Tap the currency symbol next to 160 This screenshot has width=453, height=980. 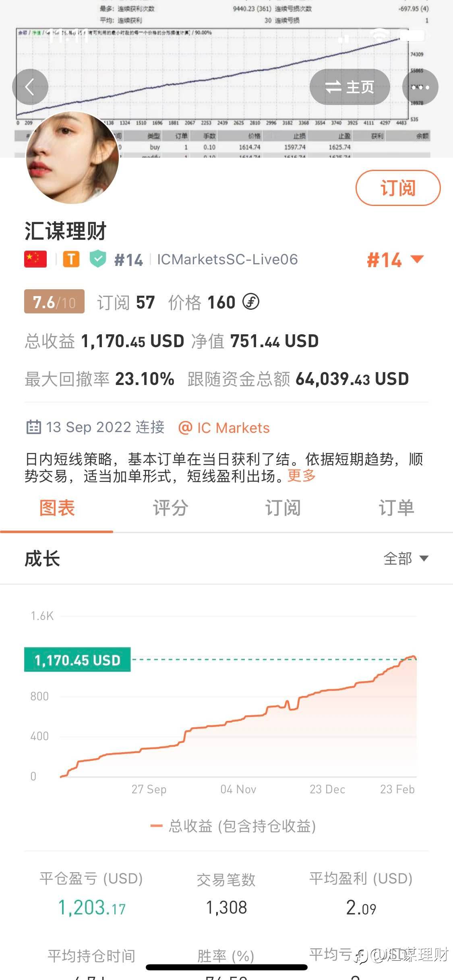pyautogui.click(x=251, y=302)
